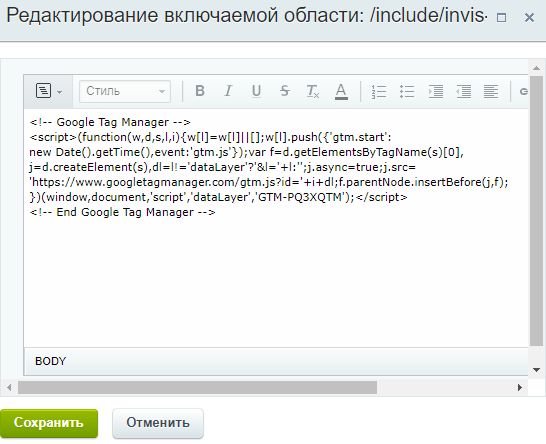Remove text formatting with Tx icon
546x444 pixels.
313,91
